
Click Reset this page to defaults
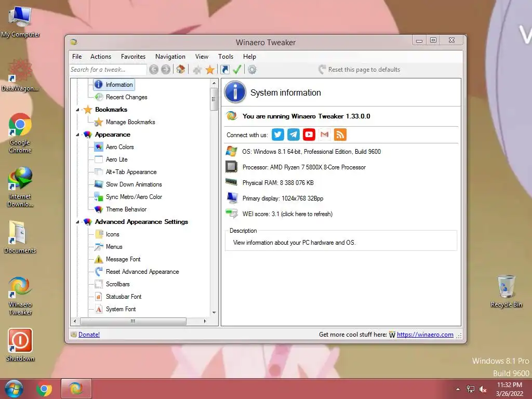[x=360, y=70]
